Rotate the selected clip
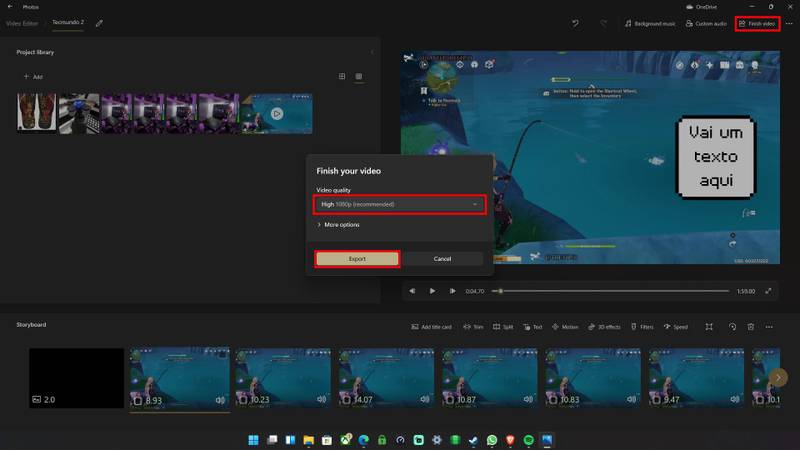The height and width of the screenshot is (450, 800). click(x=732, y=327)
